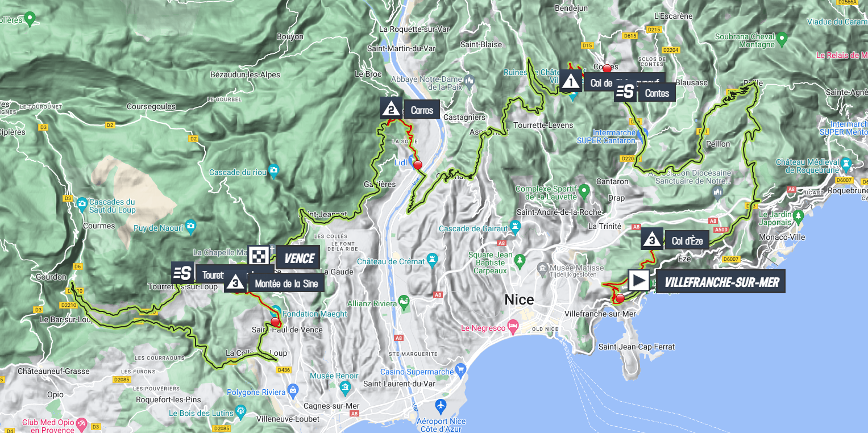Click the Nice city label

(x=519, y=299)
